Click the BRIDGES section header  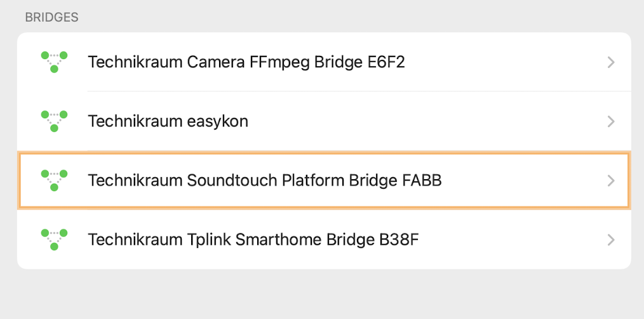(51, 17)
